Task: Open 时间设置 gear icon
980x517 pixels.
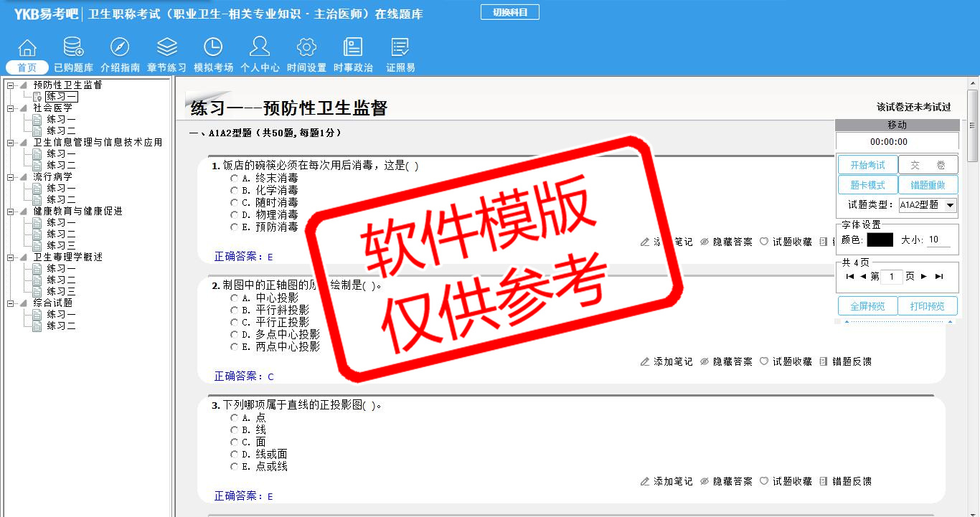Action: [306, 47]
